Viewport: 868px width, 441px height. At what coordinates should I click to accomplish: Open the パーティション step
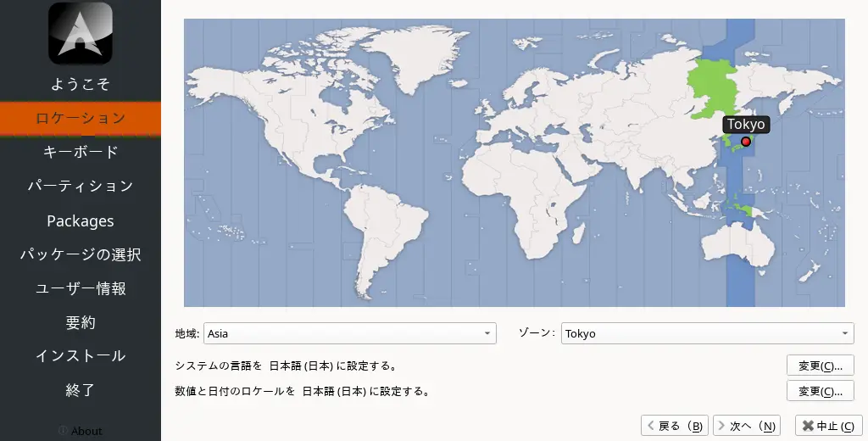(81, 186)
